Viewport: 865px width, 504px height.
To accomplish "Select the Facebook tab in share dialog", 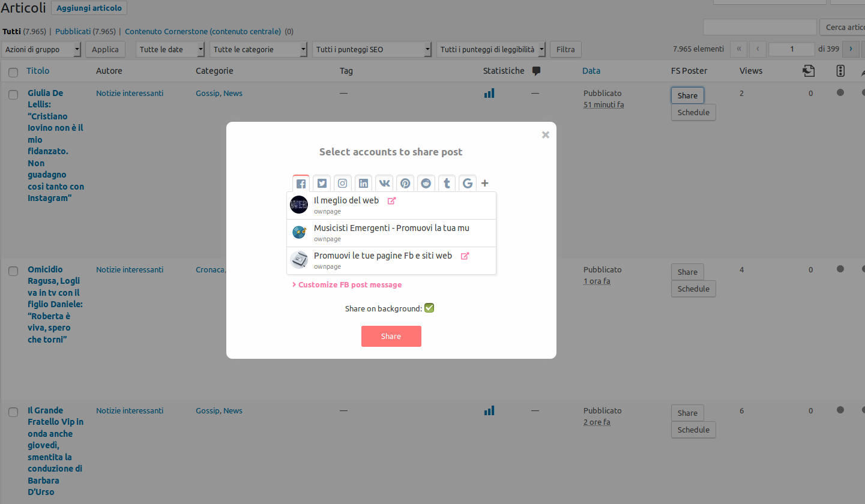I will tap(301, 184).
